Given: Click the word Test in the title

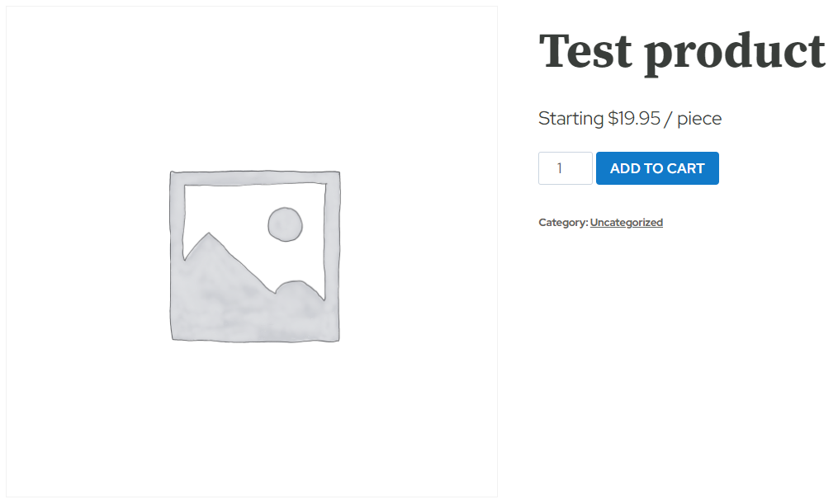Looking at the screenshot, I should click(x=585, y=50).
